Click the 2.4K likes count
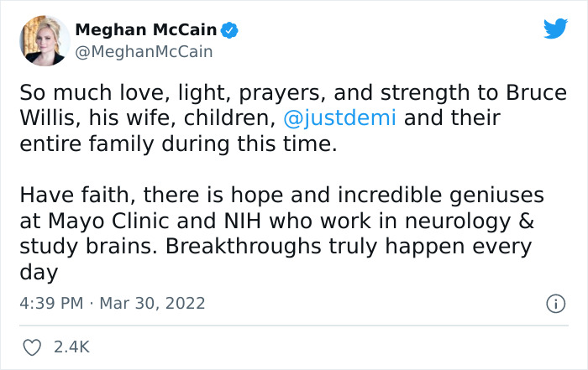 [x=72, y=347]
